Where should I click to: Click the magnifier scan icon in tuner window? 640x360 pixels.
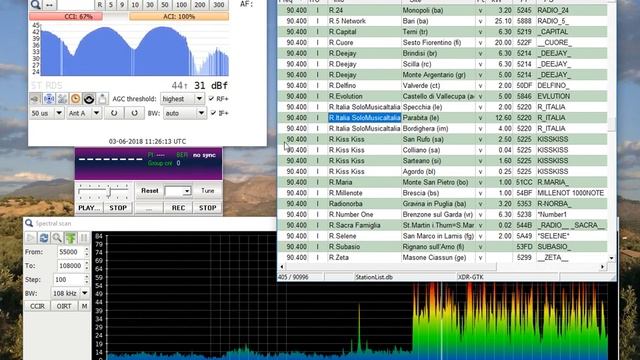(36, 4)
